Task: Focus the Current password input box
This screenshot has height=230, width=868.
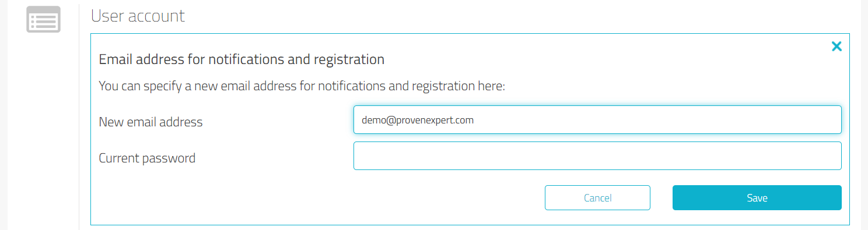Action: pyautogui.click(x=597, y=155)
